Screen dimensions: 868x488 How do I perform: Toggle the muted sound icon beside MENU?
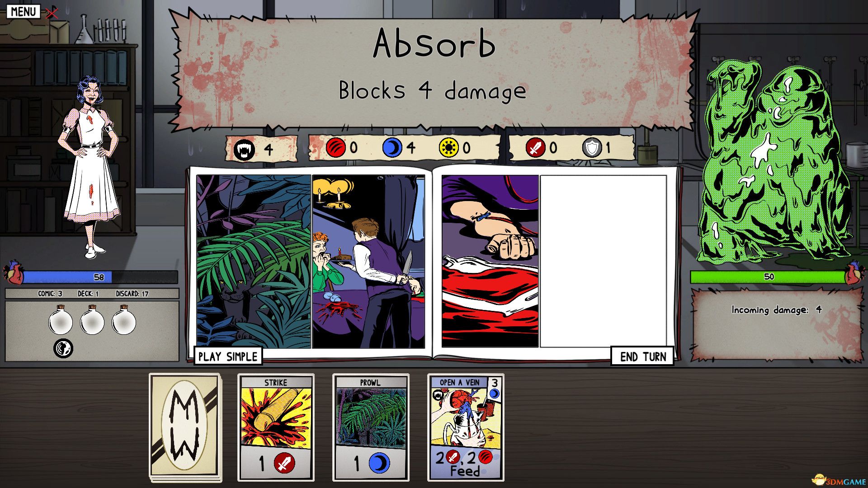(x=52, y=13)
